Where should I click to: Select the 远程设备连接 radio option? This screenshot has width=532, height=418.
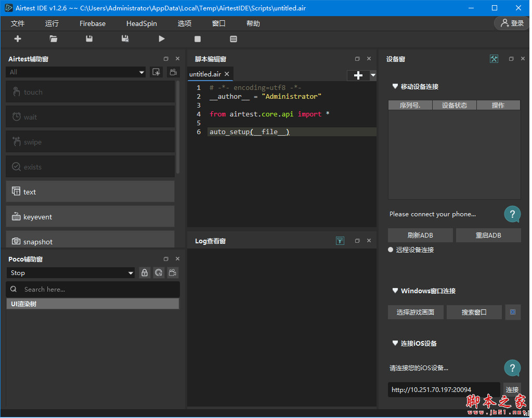[x=391, y=250]
